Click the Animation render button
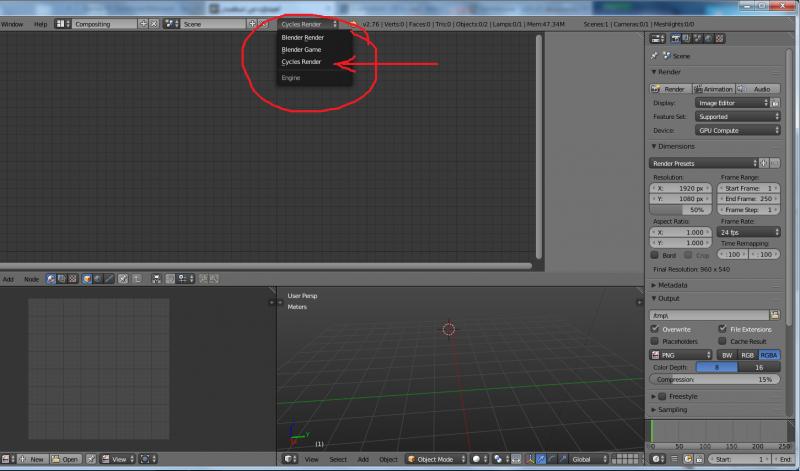This screenshot has height=471, width=800. 713,89
